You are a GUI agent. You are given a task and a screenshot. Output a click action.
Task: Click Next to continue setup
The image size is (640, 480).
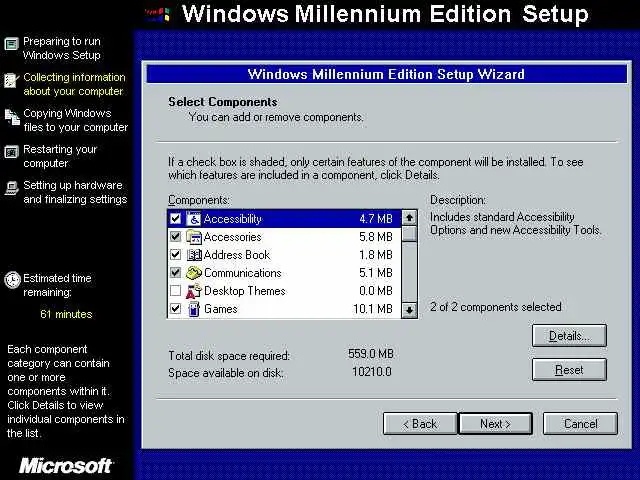point(496,424)
